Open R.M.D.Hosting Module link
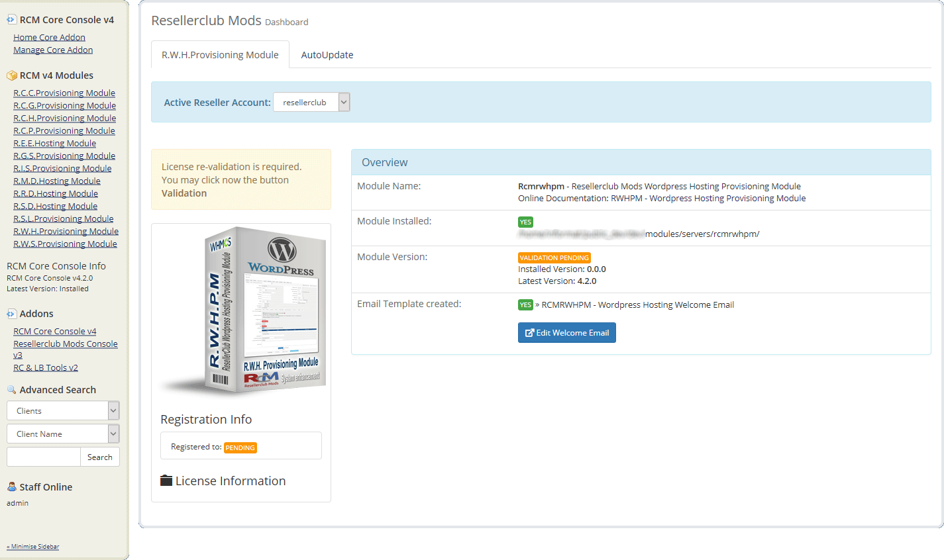This screenshot has height=560, width=944. (57, 181)
